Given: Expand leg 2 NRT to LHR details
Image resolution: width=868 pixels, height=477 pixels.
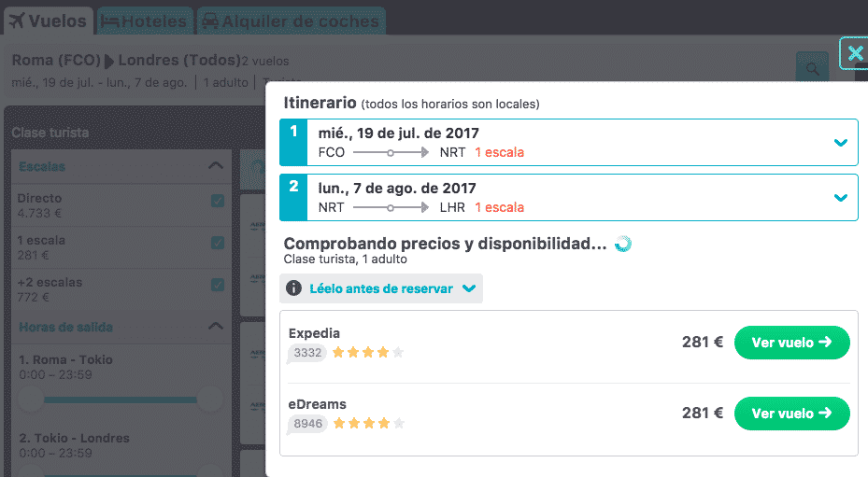Looking at the screenshot, I should pyautogui.click(x=841, y=198).
